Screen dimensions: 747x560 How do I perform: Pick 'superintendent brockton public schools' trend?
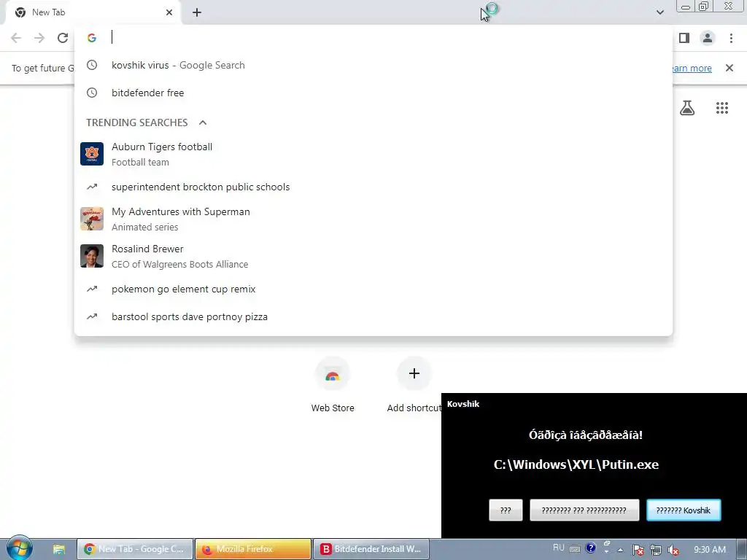[373, 187]
